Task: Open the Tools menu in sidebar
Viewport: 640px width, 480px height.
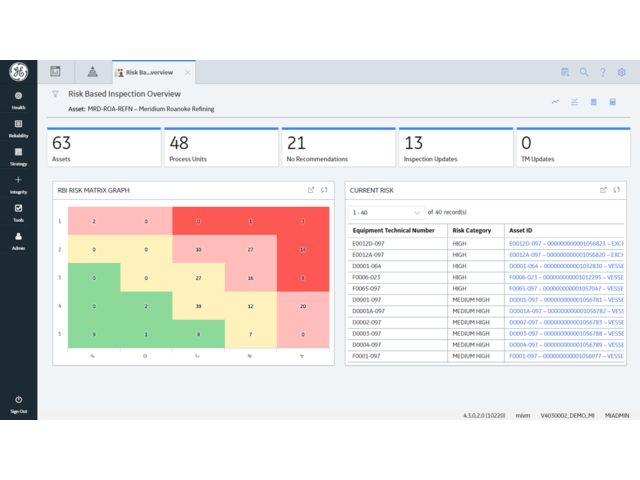Action: click(x=18, y=212)
